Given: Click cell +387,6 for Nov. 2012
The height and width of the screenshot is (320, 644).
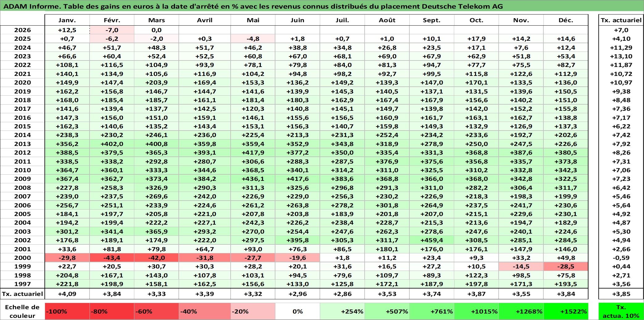Looking at the screenshot, I should 521,152.
